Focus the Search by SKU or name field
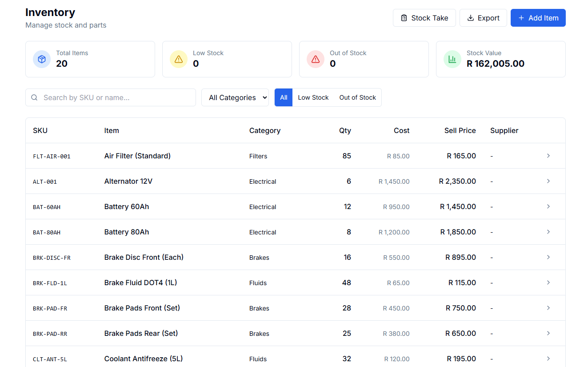 click(116, 97)
